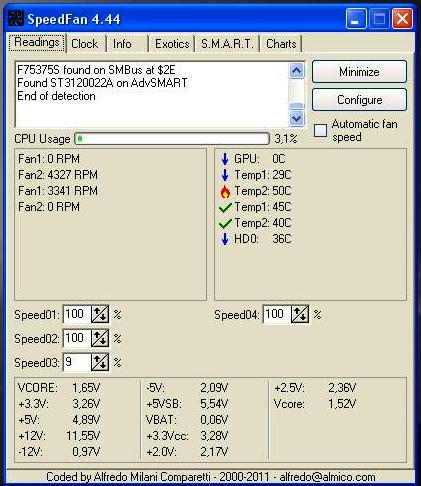Click 'Fan2: 0 RPM' reading
421x486 pixels.
pos(49,207)
